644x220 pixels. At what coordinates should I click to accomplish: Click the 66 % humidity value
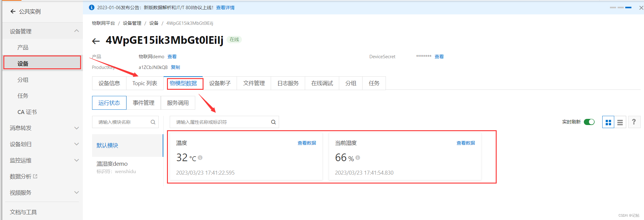coord(344,157)
